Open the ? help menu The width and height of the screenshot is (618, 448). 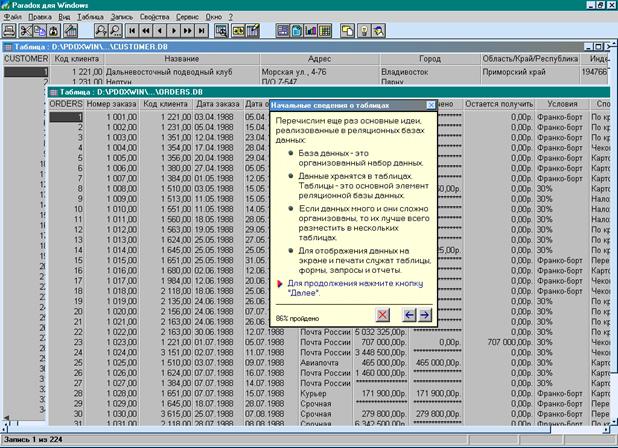tap(231, 17)
